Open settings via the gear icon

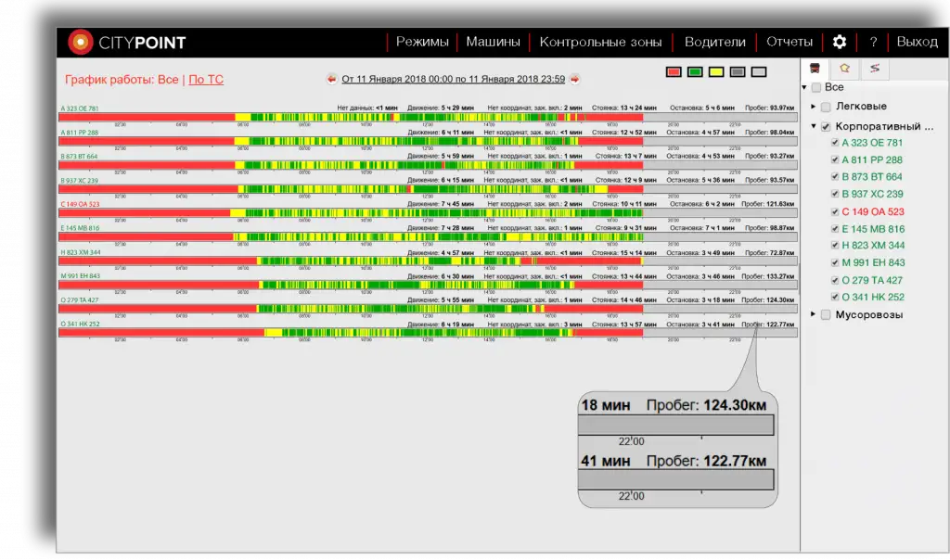(840, 42)
